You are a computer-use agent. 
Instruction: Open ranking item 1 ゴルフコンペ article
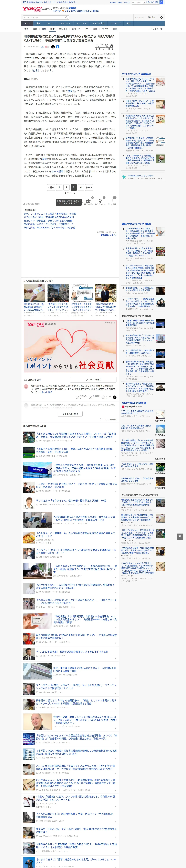(x=140, y=85)
